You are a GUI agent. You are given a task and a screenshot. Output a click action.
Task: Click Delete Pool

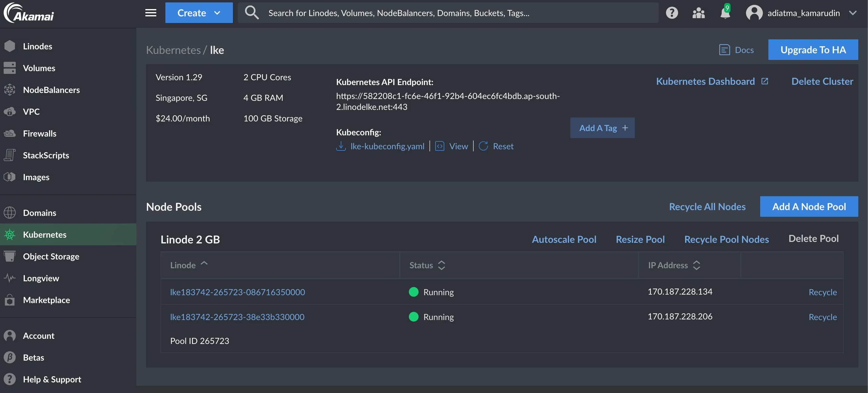click(813, 238)
